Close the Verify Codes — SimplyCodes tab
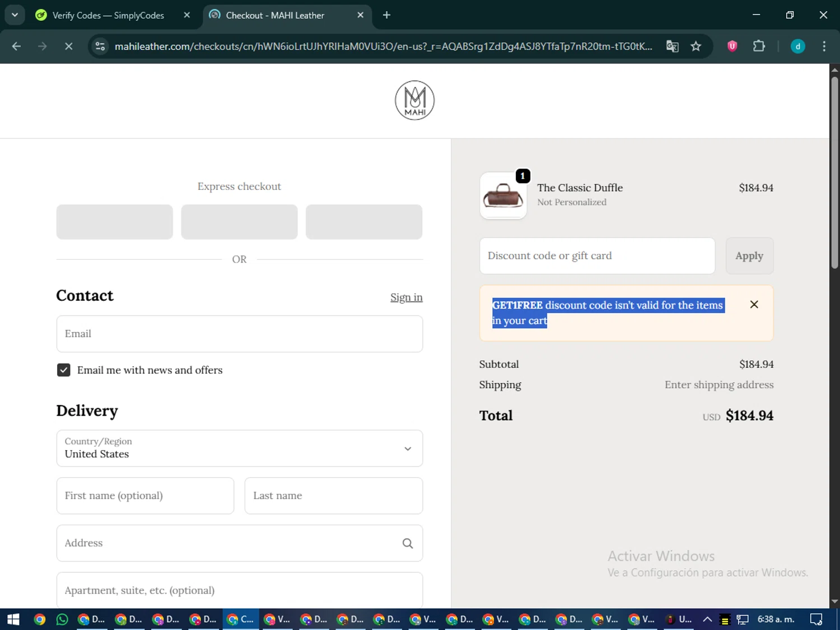Screen dimensions: 840x630 coord(187,15)
